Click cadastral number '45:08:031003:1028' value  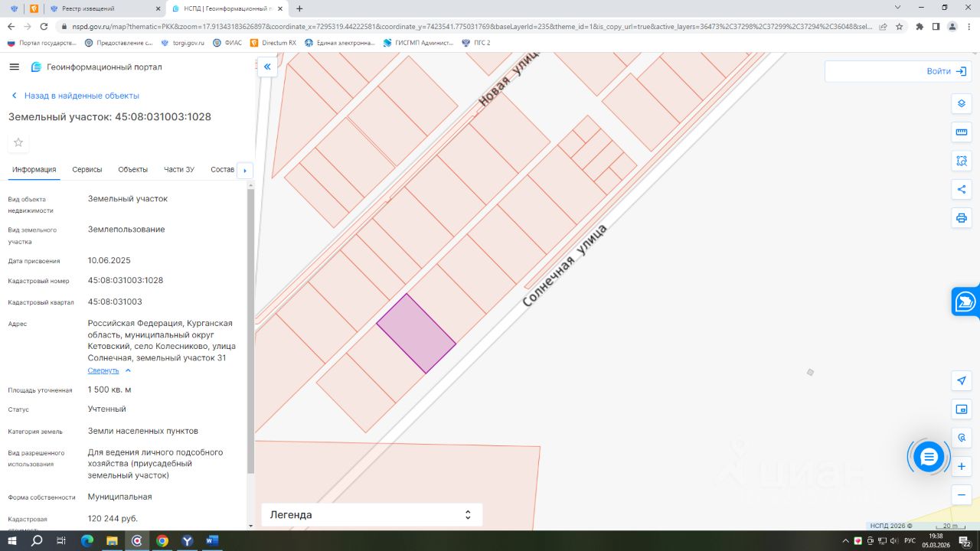[126, 281]
